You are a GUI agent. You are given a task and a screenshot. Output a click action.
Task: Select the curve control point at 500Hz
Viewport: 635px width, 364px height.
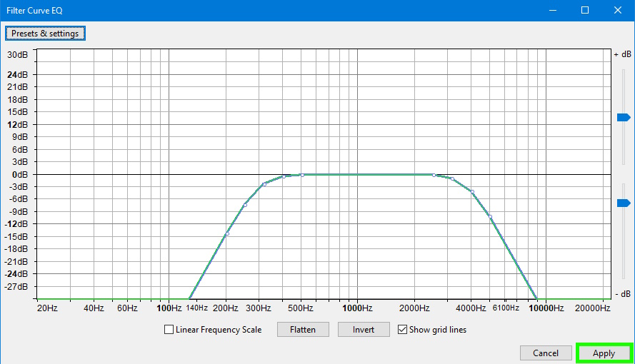302,175
